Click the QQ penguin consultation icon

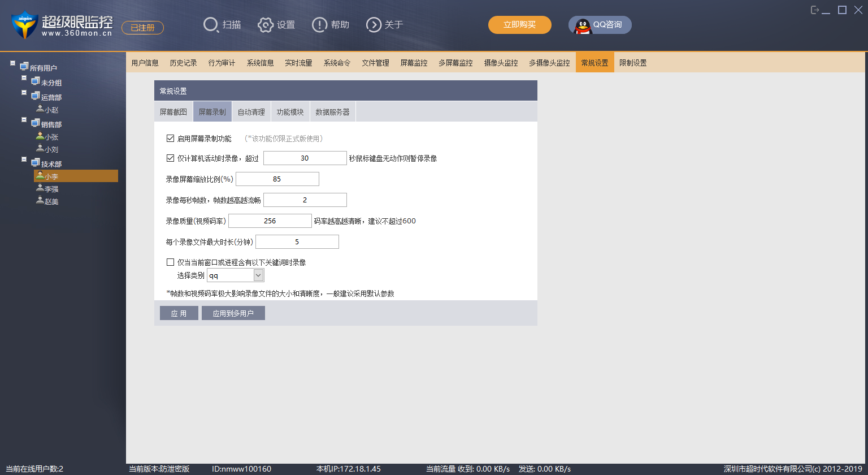583,25
